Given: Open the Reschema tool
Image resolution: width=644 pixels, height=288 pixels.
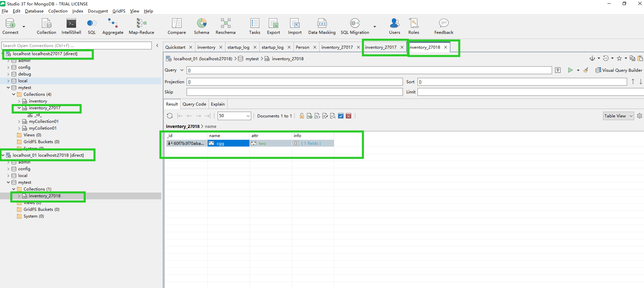Looking at the screenshot, I should [225, 26].
